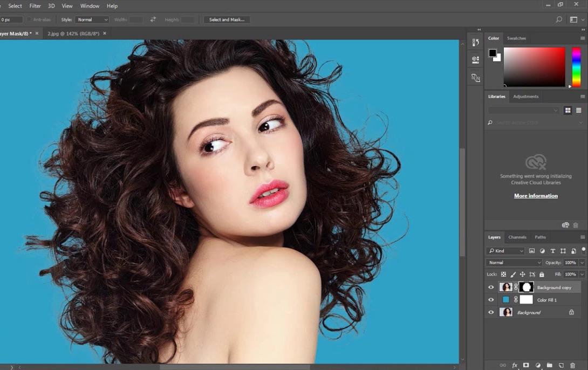Lock the layer position
This screenshot has height=370, width=588.
tap(523, 274)
